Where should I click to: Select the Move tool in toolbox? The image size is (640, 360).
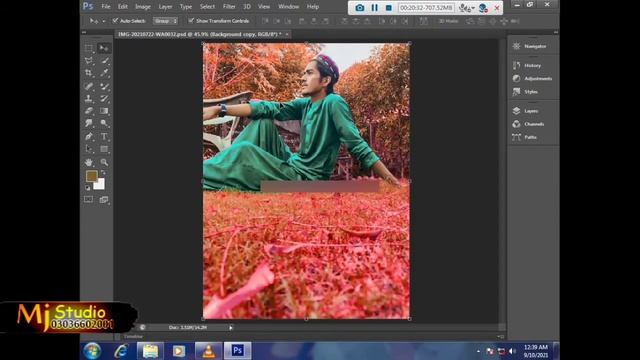pos(104,48)
